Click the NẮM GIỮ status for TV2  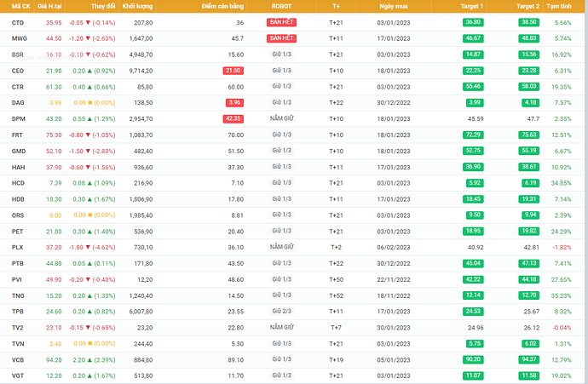280,327
